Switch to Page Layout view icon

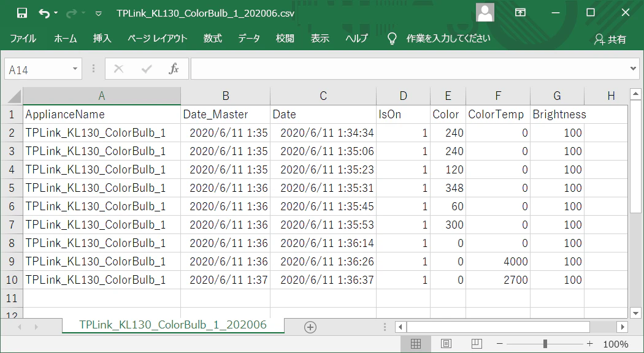pos(446,344)
